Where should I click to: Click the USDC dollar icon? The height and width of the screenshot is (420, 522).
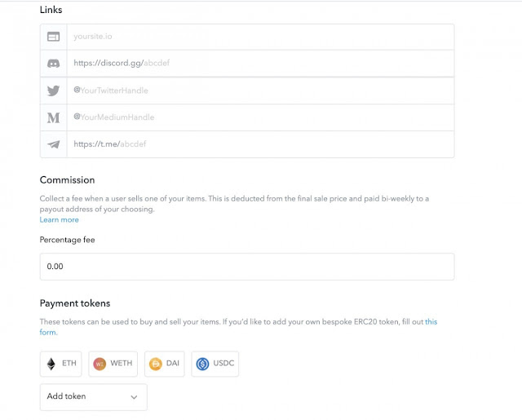click(x=202, y=364)
